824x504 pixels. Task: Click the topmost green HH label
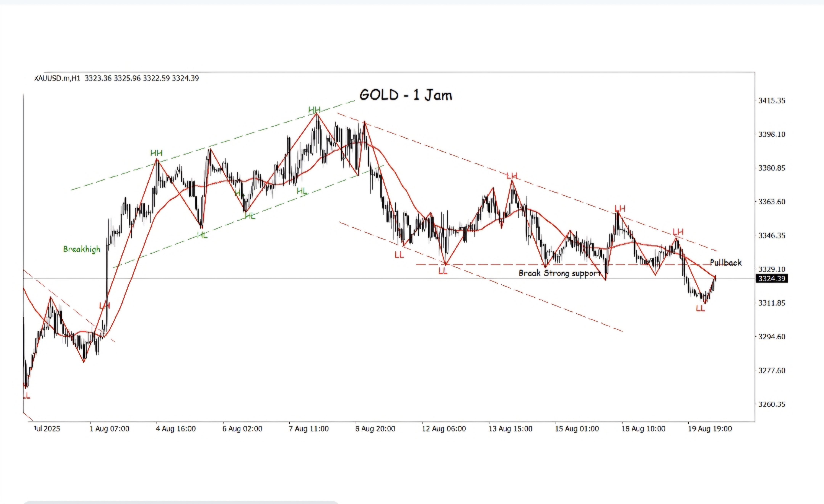click(x=314, y=110)
